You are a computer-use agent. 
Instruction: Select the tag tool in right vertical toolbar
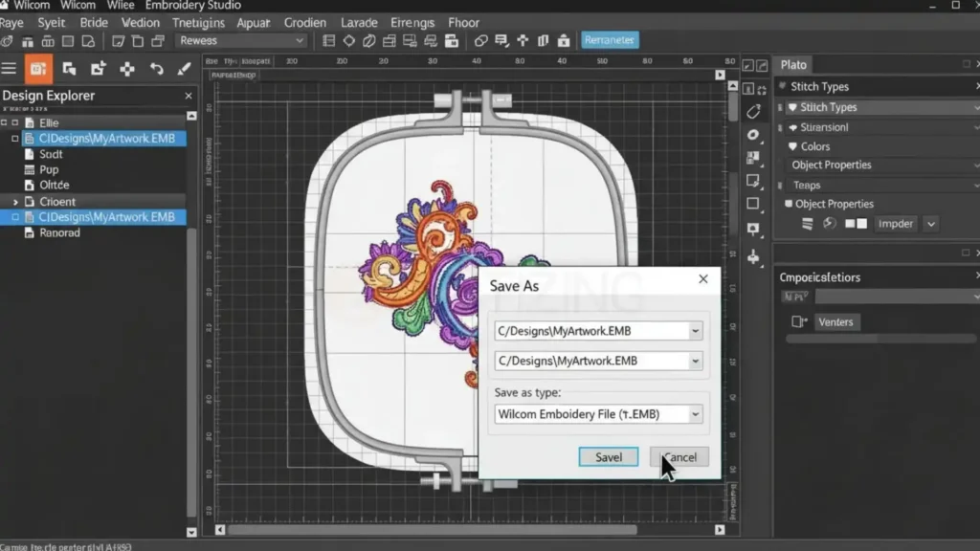pyautogui.click(x=753, y=112)
